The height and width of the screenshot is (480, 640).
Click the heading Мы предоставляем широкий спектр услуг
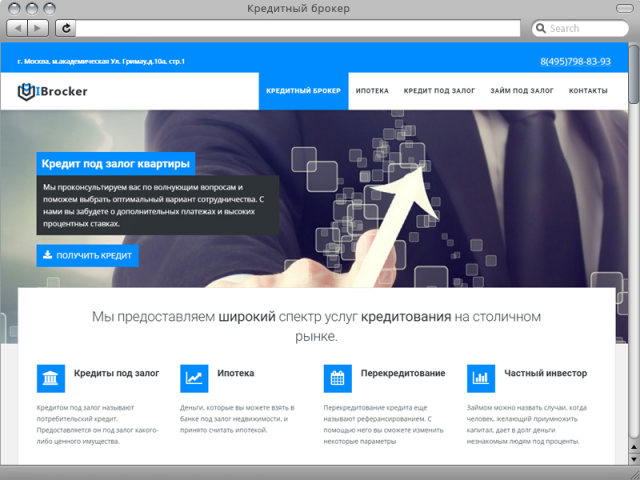316,326
